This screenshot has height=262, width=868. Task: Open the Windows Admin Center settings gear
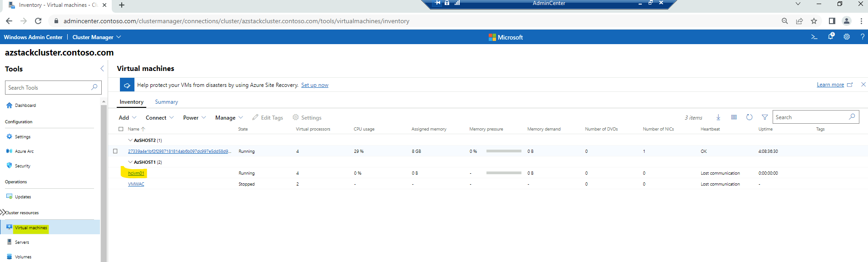(x=847, y=37)
